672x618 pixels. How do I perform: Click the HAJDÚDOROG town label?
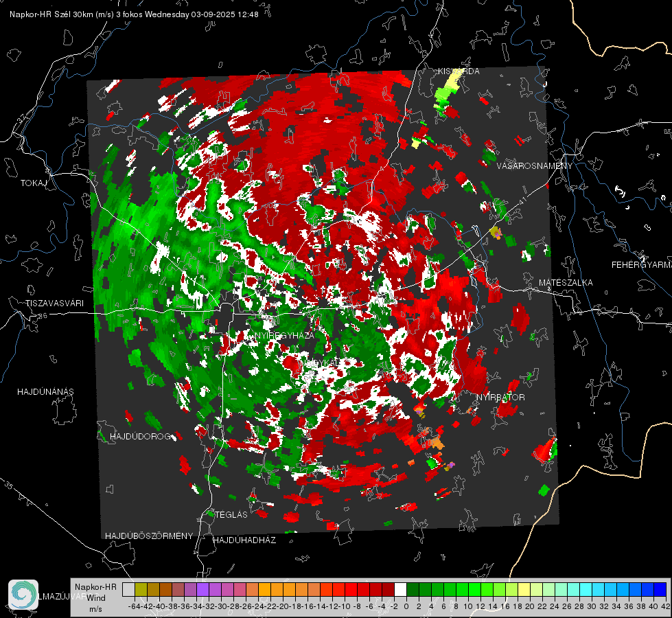pos(140,437)
